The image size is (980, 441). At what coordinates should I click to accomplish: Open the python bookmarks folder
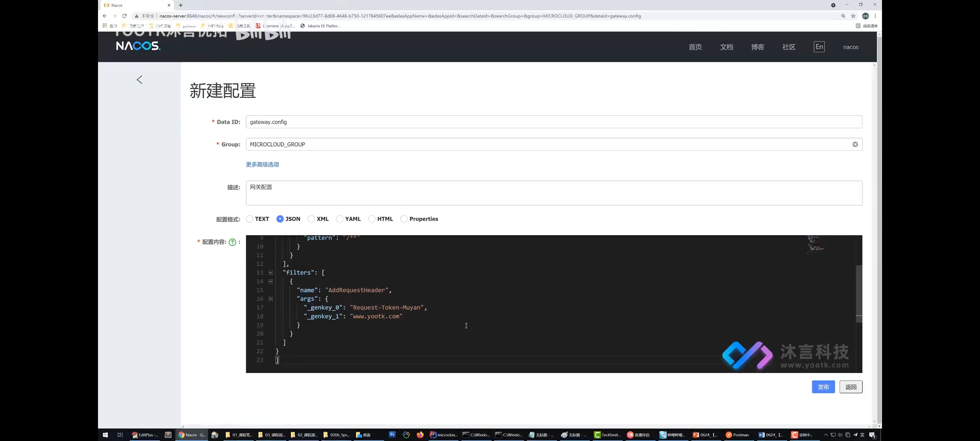pos(186,26)
